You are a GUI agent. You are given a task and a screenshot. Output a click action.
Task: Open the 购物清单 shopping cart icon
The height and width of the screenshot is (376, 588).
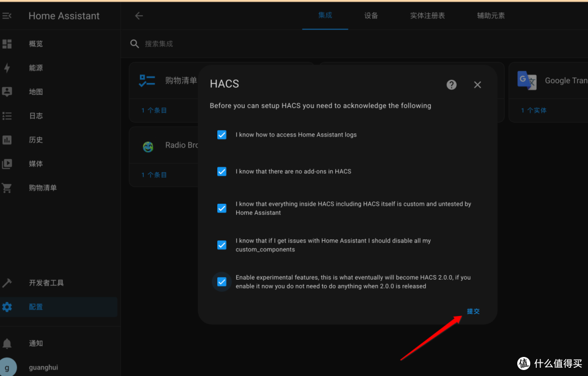pyautogui.click(x=7, y=187)
